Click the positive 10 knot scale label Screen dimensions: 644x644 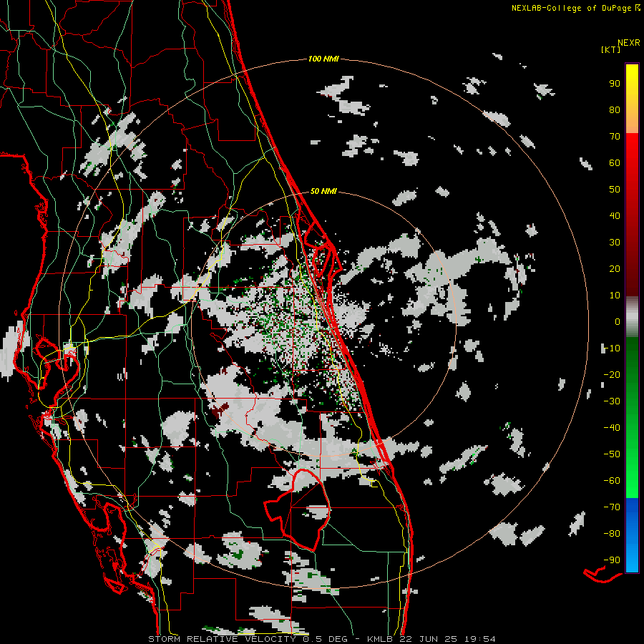pos(615,296)
